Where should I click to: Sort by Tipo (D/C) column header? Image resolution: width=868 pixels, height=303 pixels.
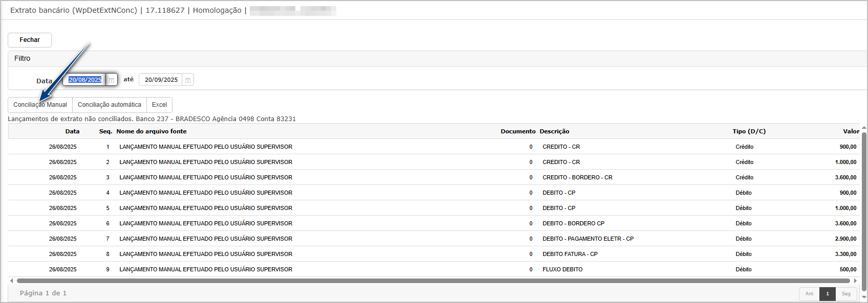pos(749,131)
